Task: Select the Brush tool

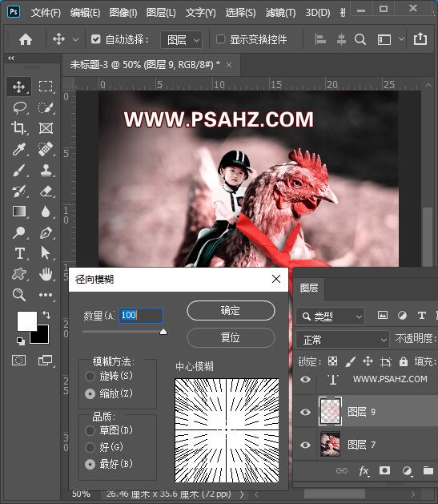Action: 19,170
